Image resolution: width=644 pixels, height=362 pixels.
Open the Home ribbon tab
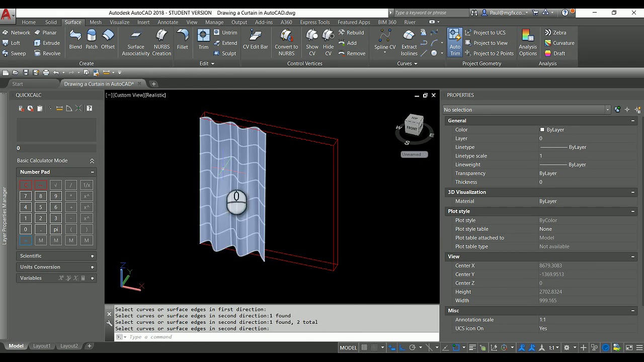29,22
